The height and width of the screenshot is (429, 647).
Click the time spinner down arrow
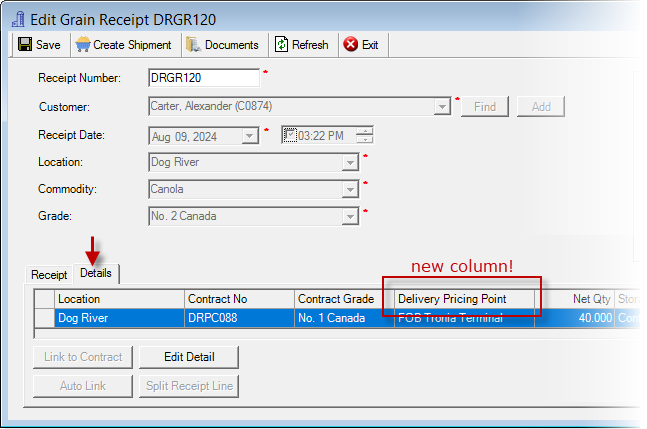(365, 139)
